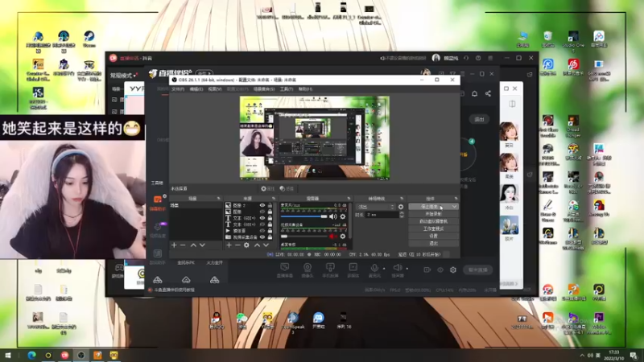Toggle lock on play-icon media source

pos(270,231)
